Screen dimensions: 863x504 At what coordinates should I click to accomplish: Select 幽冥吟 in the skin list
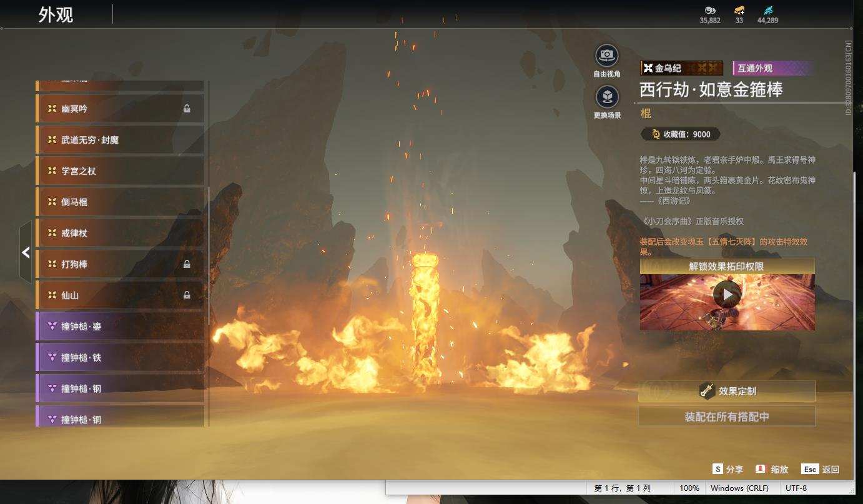point(121,109)
